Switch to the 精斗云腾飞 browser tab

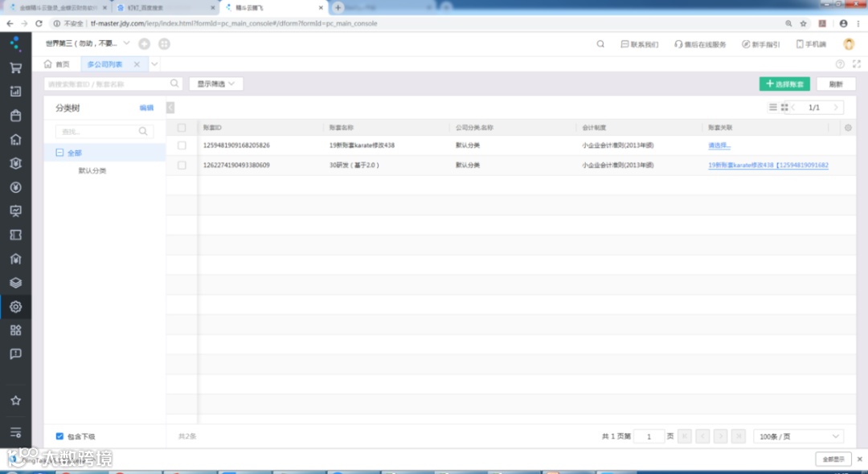coord(274,8)
